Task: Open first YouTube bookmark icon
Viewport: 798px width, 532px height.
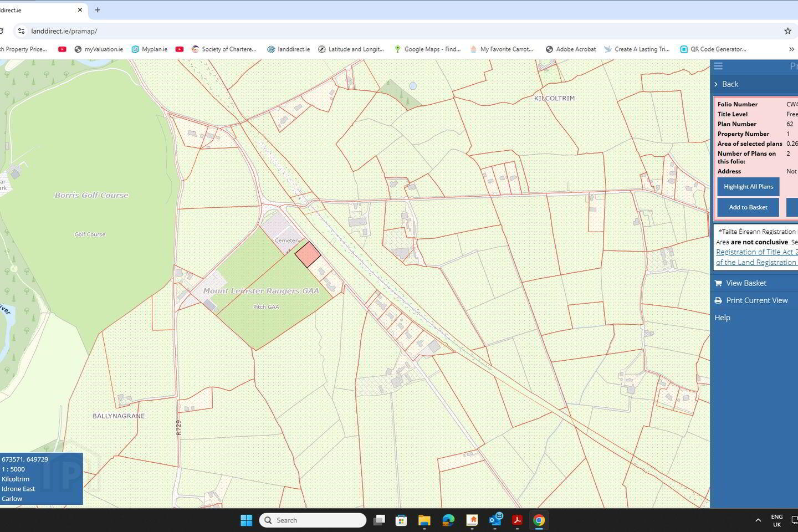Action: (62, 49)
